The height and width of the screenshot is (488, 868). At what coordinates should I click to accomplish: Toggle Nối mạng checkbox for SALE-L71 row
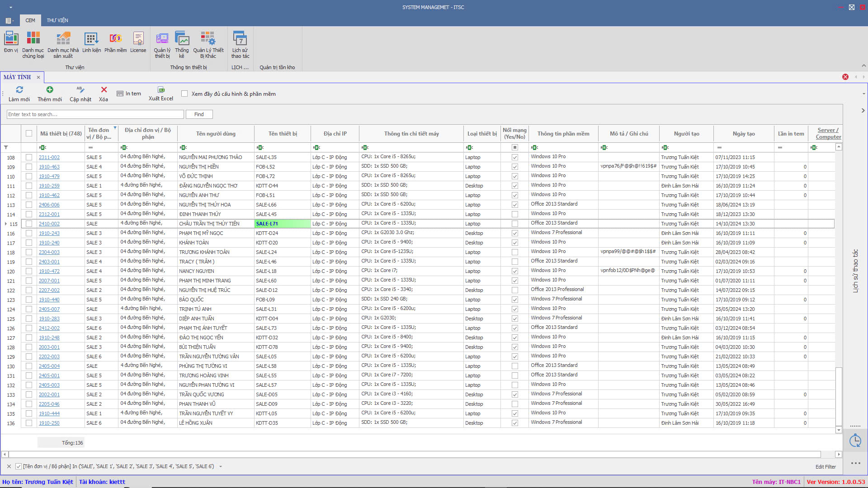(514, 224)
